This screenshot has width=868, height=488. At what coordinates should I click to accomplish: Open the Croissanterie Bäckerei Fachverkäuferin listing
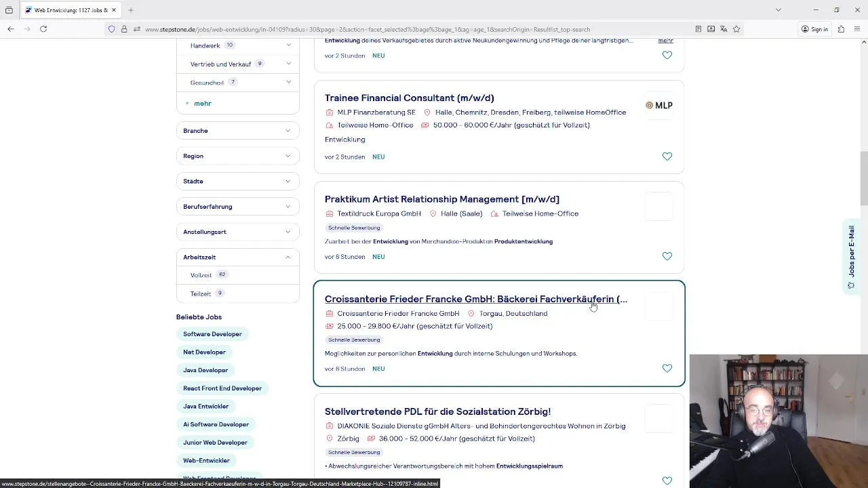pyautogui.click(x=475, y=299)
